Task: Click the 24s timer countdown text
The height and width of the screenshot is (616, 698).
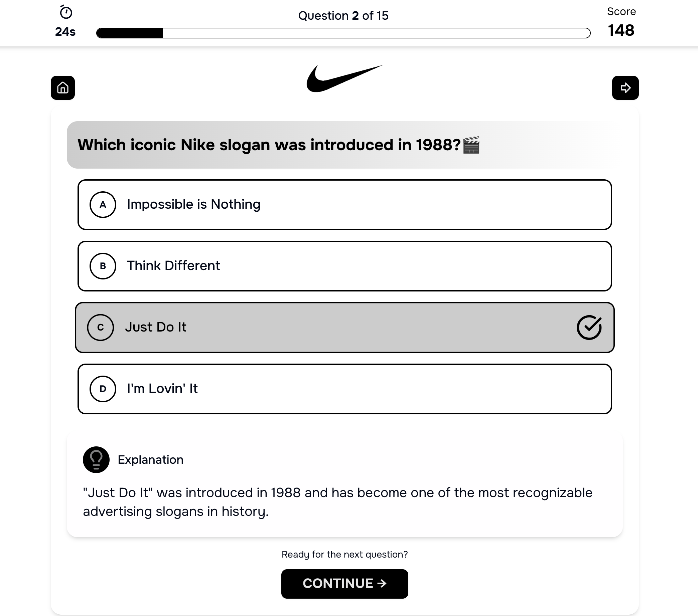Action: click(x=65, y=32)
